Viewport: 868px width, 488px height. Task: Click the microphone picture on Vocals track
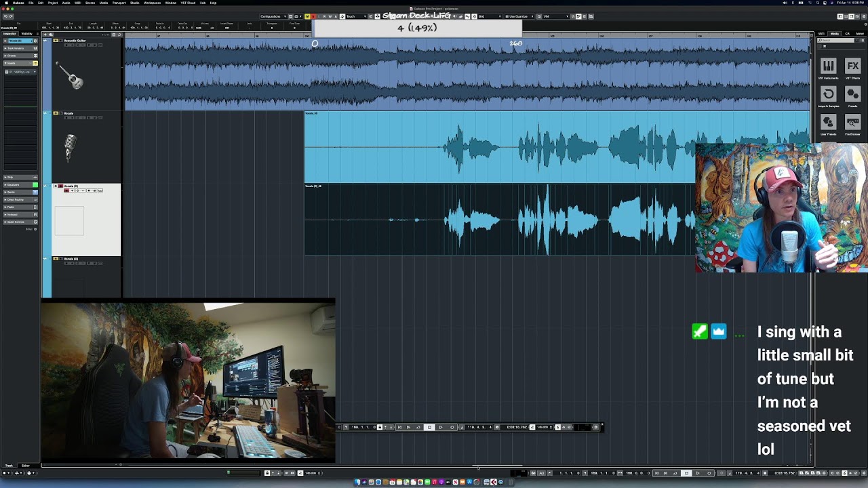69,147
